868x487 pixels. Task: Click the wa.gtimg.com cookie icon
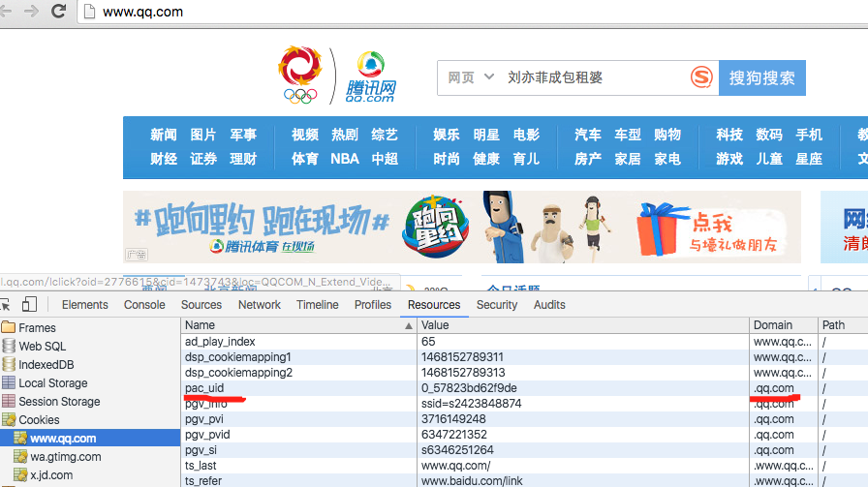(x=20, y=457)
